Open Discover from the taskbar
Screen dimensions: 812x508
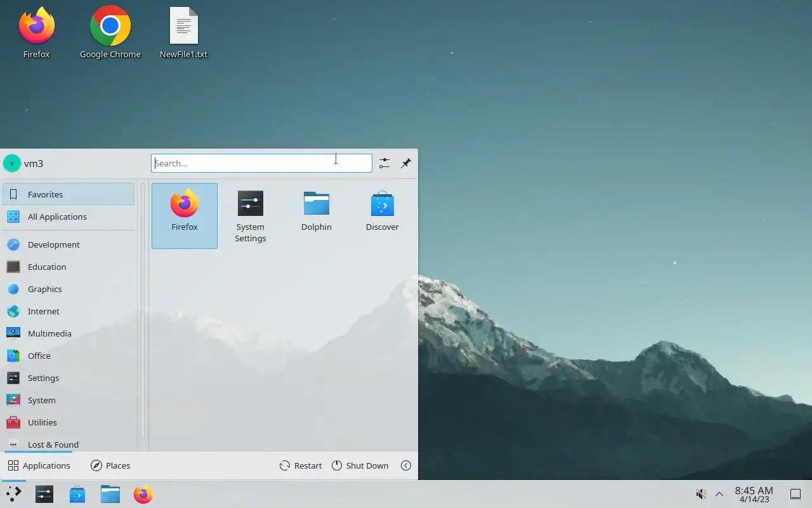pyautogui.click(x=77, y=494)
